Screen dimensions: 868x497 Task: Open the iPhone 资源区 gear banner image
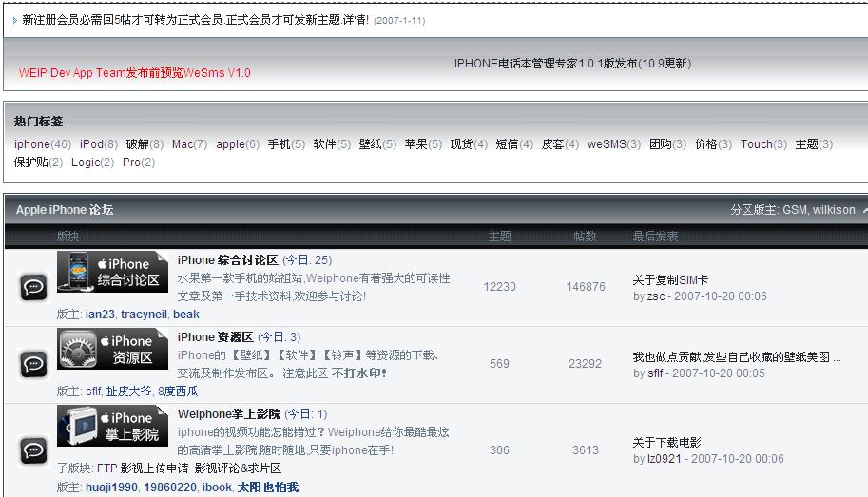tap(112, 349)
